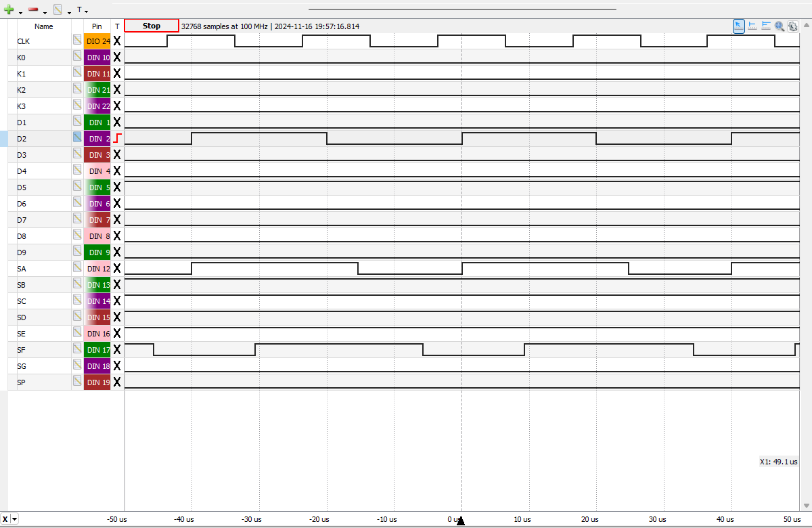This screenshot has height=528, width=812.
Task: Select the pointer cursor mode icon
Action: click(x=739, y=26)
